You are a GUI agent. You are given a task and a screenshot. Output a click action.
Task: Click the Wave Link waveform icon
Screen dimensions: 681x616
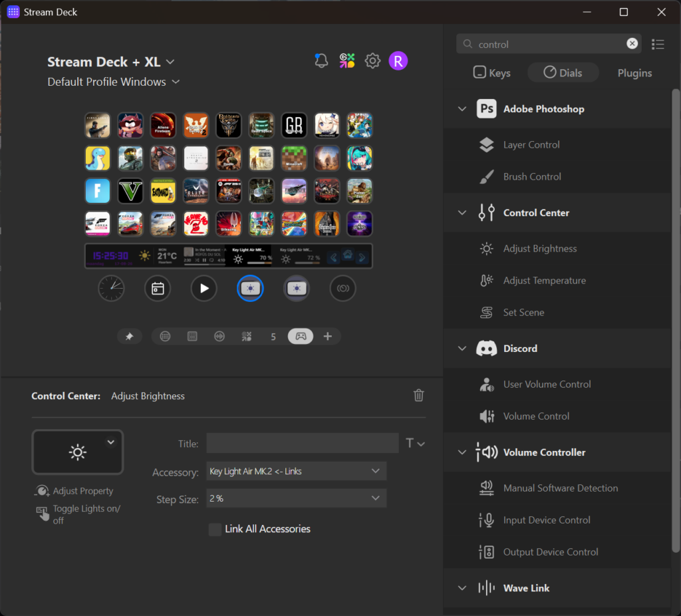pos(486,588)
